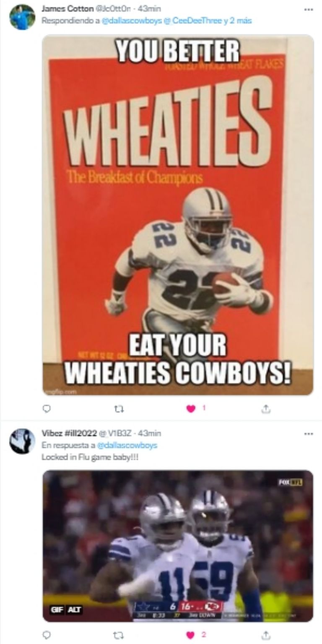Image resolution: width=322 pixels, height=644 pixels.
Task: Reply to James Cotton's Wheaties tweet
Action: click(x=47, y=408)
